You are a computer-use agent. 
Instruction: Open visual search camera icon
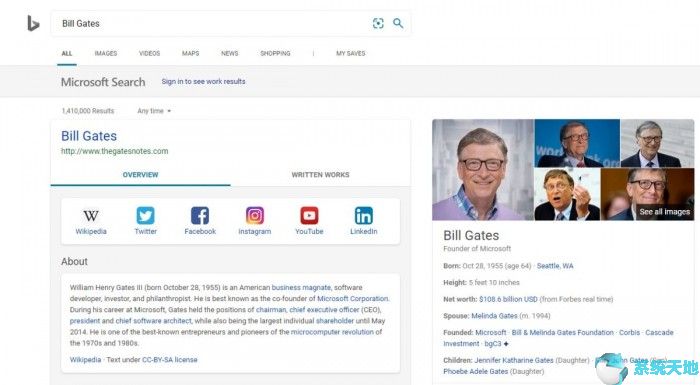378,23
